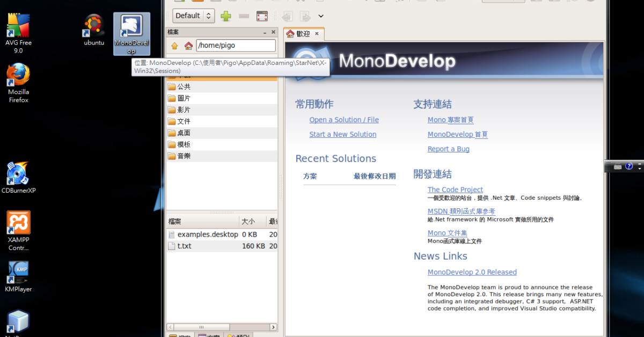Click the navigate back arrow icon
Viewport: 644px width, 337px height.
point(287,16)
